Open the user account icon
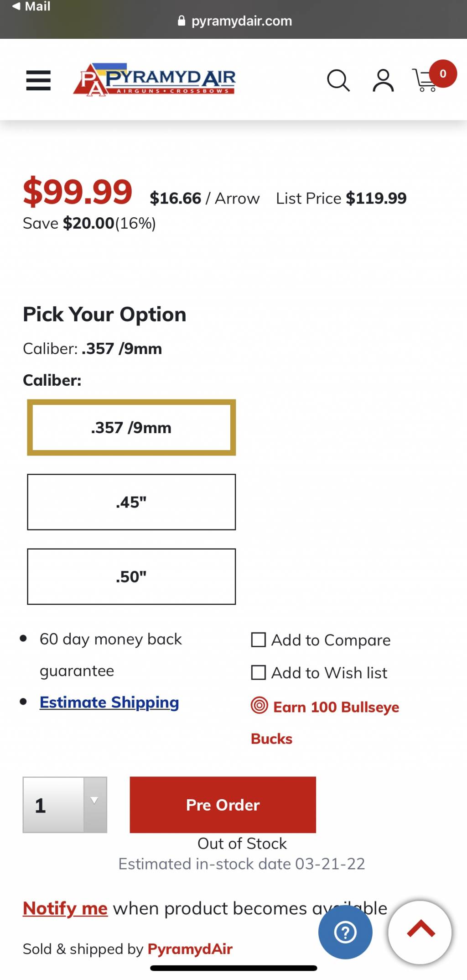The width and height of the screenshot is (467, 980). tap(383, 80)
